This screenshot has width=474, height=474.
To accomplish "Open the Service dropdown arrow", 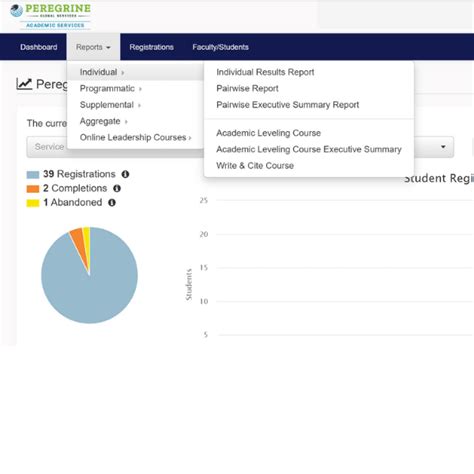I will tap(443, 147).
